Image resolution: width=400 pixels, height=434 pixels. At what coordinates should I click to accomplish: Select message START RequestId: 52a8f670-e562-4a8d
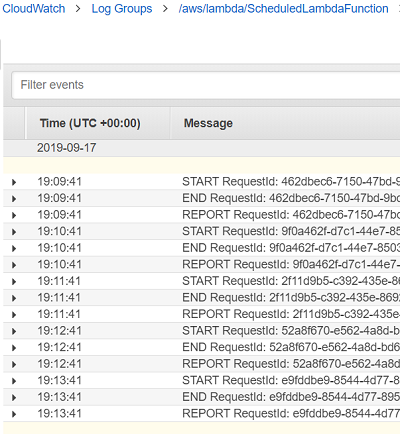click(291, 331)
